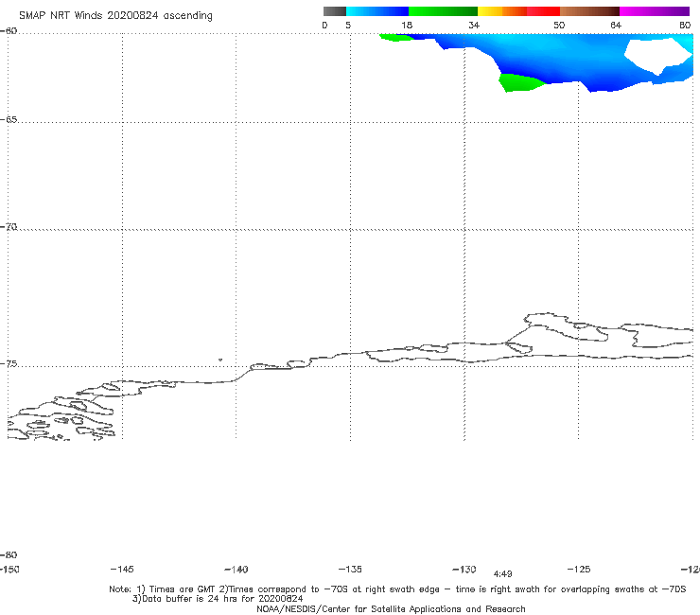Screen dimensions: 700x615
Task: Click the color scale value "18"
Action: [x=407, y=25]
